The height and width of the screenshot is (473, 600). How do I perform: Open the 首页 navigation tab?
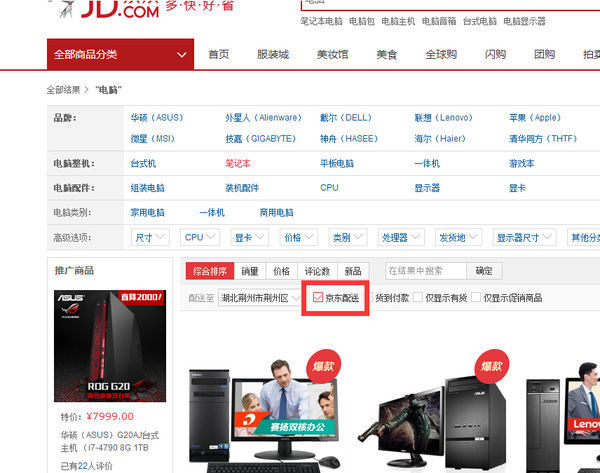pyautogui.click(x=218, y=55)
